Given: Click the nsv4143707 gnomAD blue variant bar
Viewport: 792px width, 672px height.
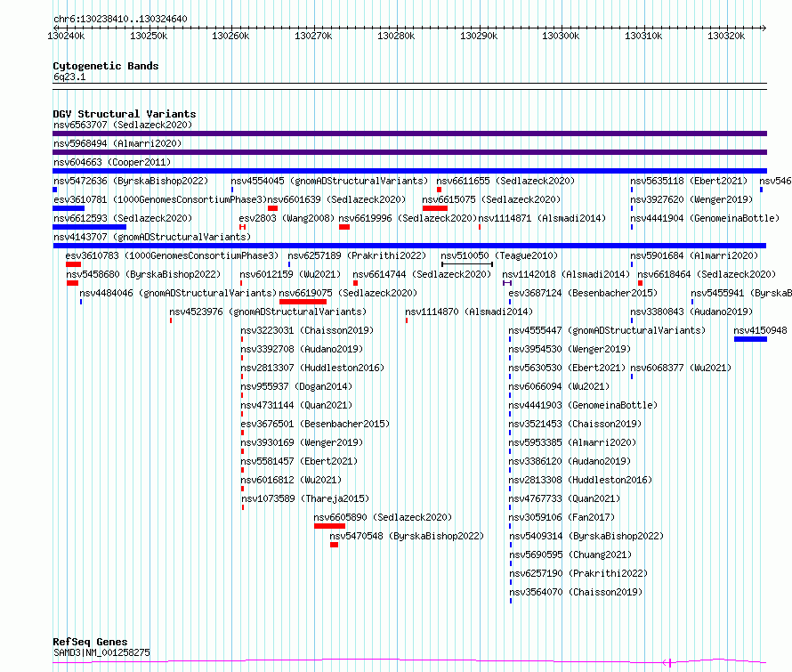Looking at the screenshot, I should [x=409, y=246].
